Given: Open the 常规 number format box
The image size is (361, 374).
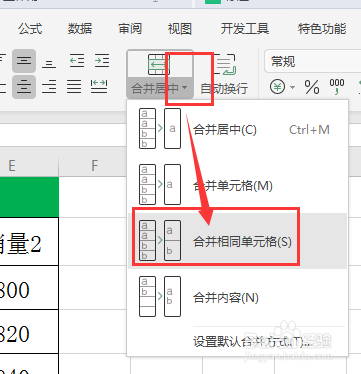Looking at the screenshot, I should pyautogui.click(x=313, y=61).
